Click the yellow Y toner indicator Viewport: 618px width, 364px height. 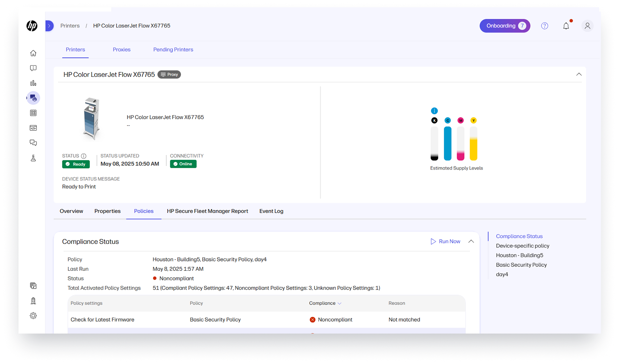tap(473, 120)
